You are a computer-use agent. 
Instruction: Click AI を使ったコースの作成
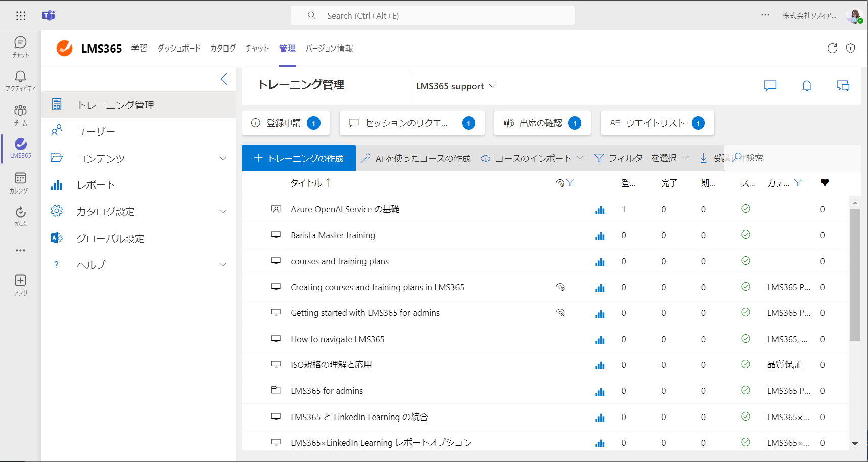(416, 158)
